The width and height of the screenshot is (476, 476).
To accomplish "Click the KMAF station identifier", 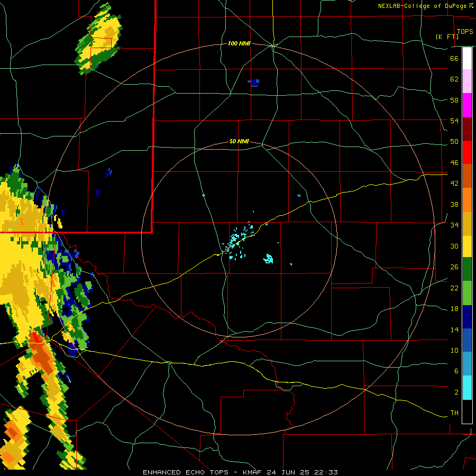I will point(253,472).
